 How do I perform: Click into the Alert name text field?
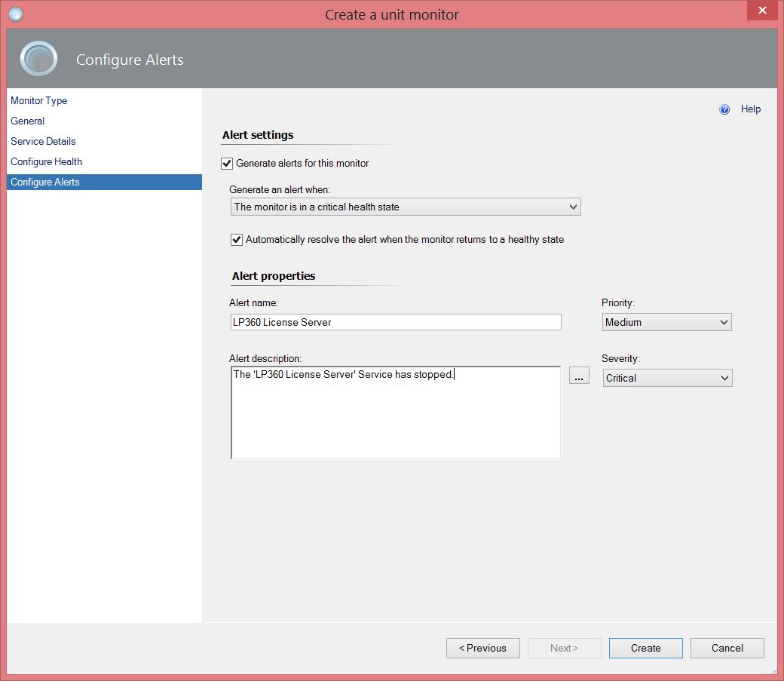395,322
